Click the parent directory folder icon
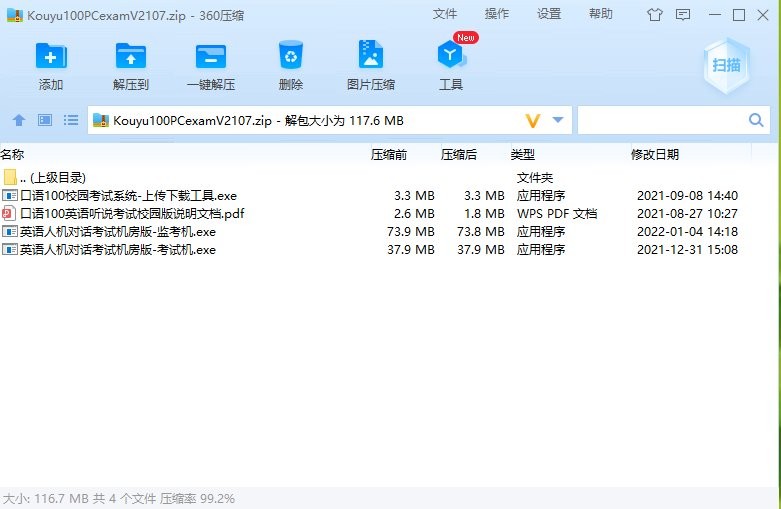This screenshot has height=509, width=781. tap(10, 177)
